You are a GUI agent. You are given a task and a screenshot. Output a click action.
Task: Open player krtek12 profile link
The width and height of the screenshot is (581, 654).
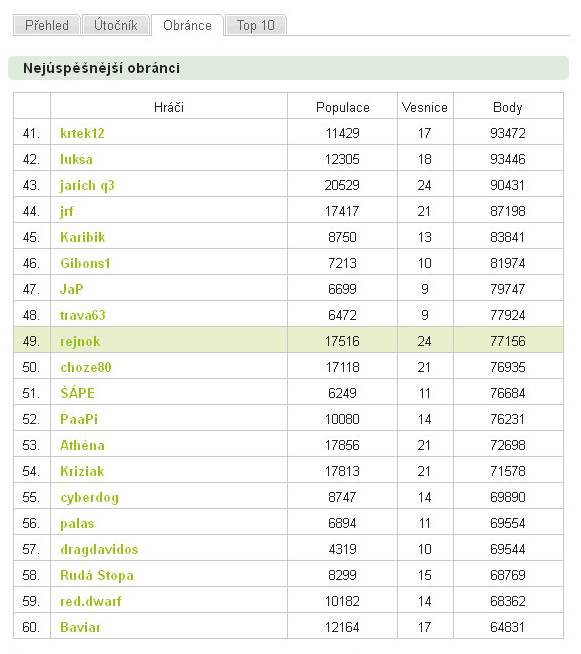click(x=82, y=133)
